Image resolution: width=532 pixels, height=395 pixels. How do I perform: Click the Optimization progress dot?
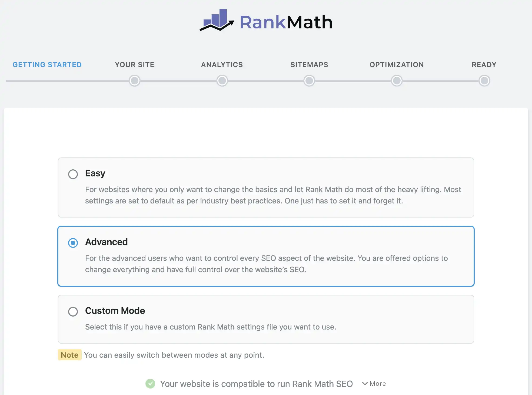pyautogui.click(x=397, y=81)
